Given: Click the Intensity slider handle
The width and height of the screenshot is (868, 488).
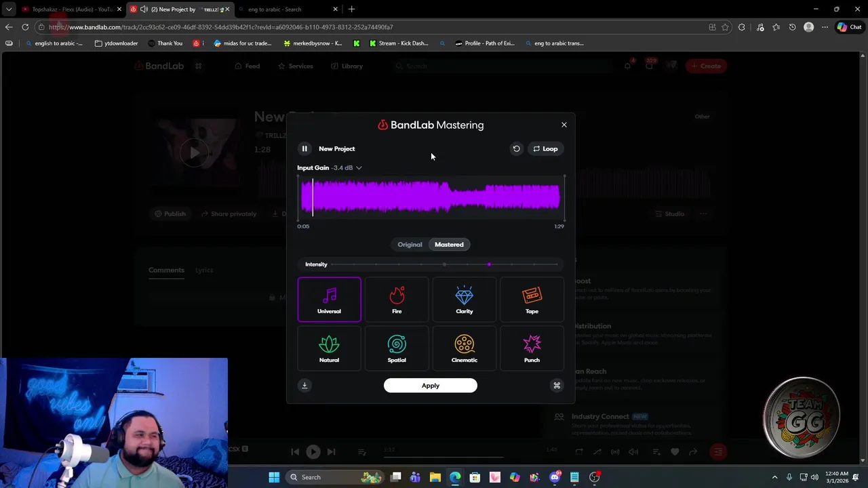Looking at the screenshot, I should pos(489,264).
